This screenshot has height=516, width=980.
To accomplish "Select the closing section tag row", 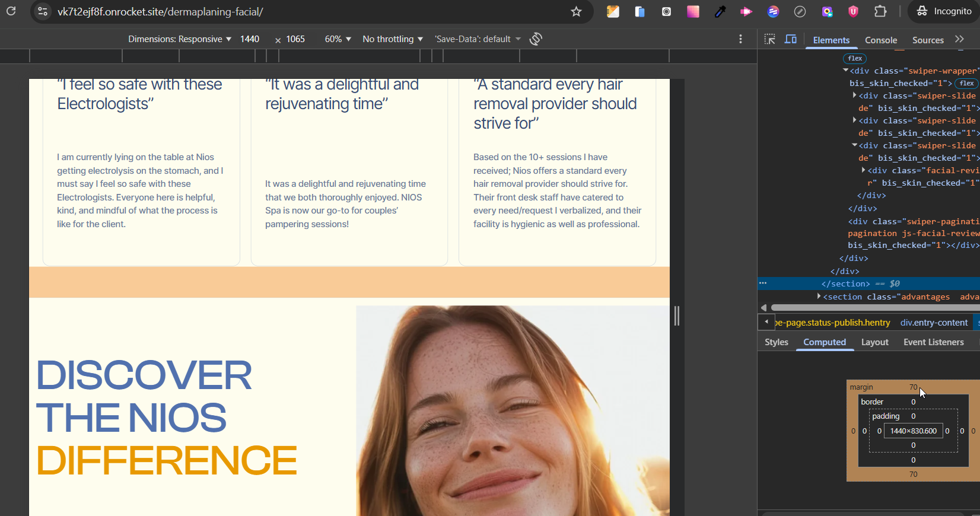I will tap(868, 284).
